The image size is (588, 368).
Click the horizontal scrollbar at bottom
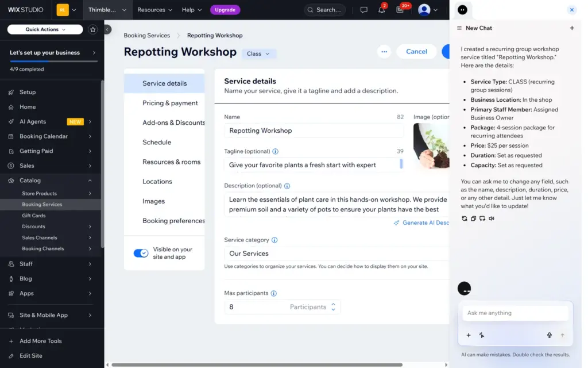pyautogui.click(x=257, y=365)
